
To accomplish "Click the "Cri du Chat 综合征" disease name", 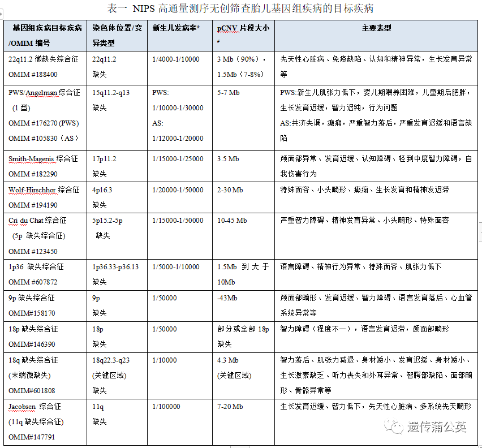I will coord(37,221).
